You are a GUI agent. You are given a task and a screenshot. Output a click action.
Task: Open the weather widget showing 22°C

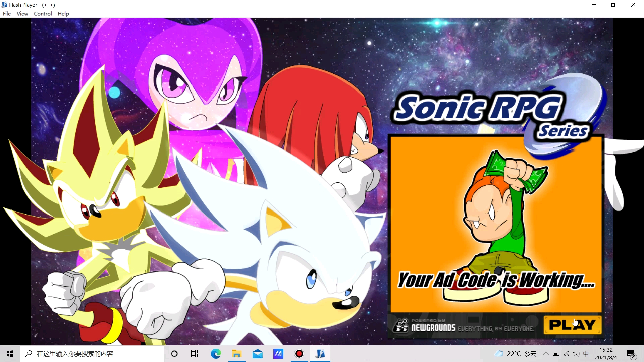(x=516, y=354)
